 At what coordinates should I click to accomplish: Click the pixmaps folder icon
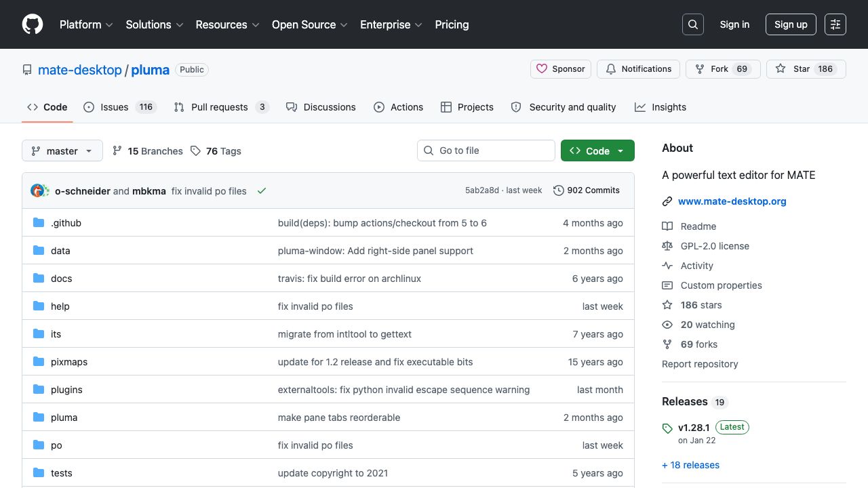coord(39,362)
